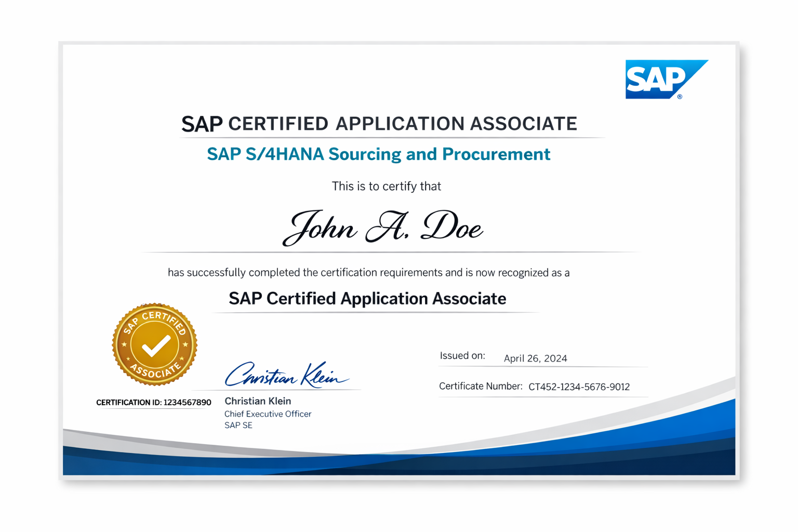The image size is (798, 532).
Task: Click the 'Certificate Number:' label
Action: pyautogui.click(x=480, y=386)
